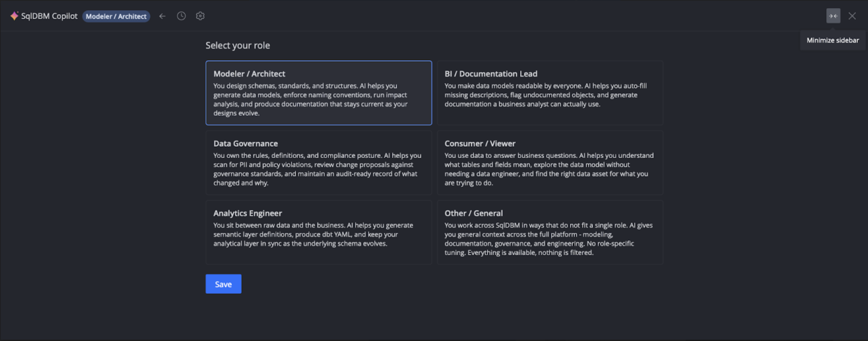Save the selected role
The width and height of the screenshot is (868, 341).
click(x=223, y=284)
